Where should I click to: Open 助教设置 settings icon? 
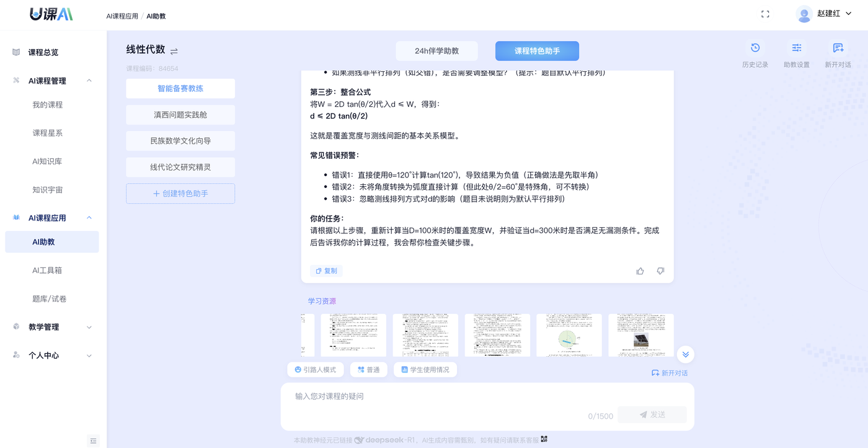(x=796, y=48)
